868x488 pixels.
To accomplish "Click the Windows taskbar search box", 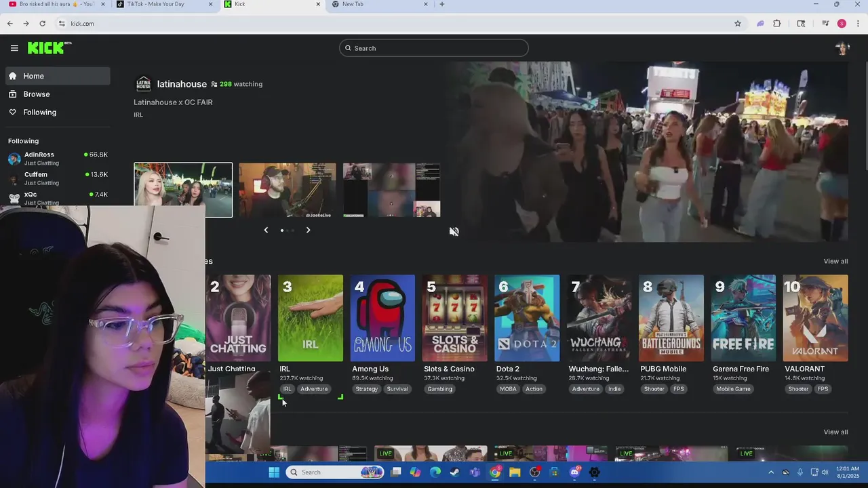I will (x=336, y=472).
